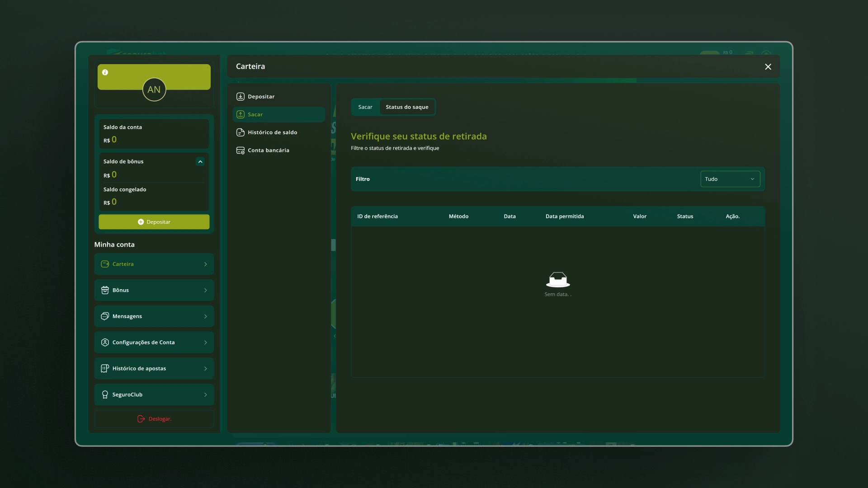Click the AN profile avatar
This screenshot has width=868, height=488.
(154, 89)
